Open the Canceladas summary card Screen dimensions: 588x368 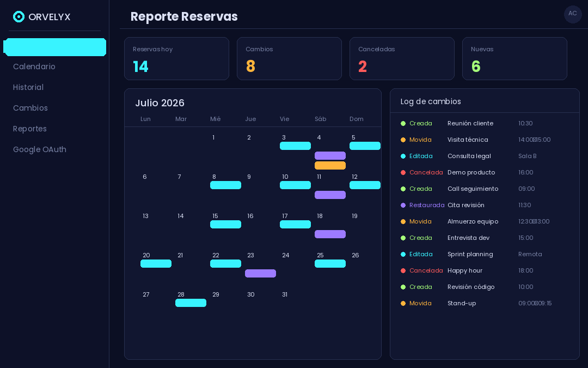pyautogui.click(x=402, y=58)
